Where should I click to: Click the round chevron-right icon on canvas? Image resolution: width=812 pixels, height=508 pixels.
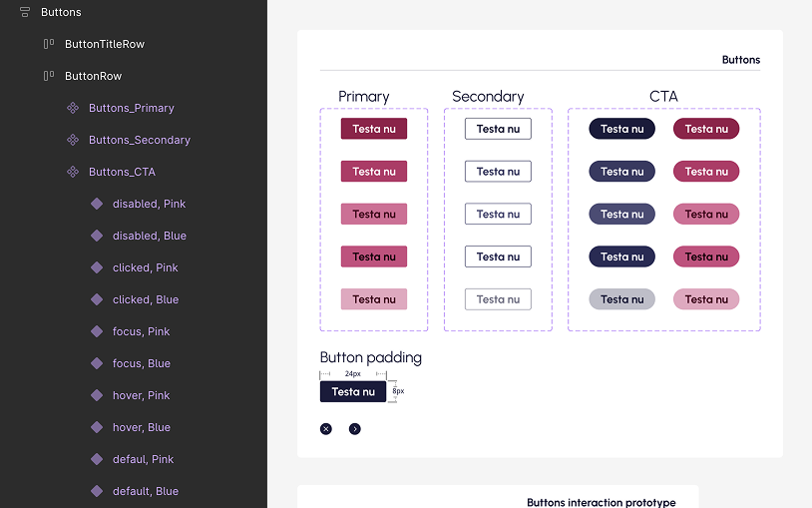coord(355,429)
